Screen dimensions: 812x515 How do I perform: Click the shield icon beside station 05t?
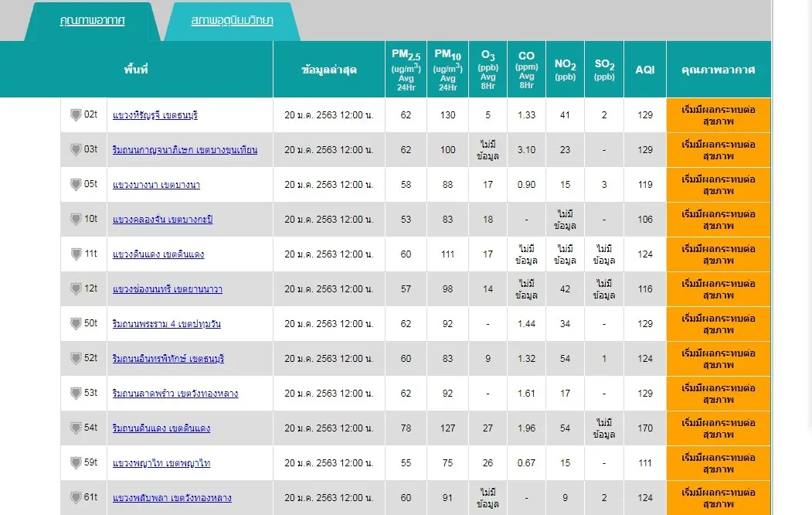(76, 185)
